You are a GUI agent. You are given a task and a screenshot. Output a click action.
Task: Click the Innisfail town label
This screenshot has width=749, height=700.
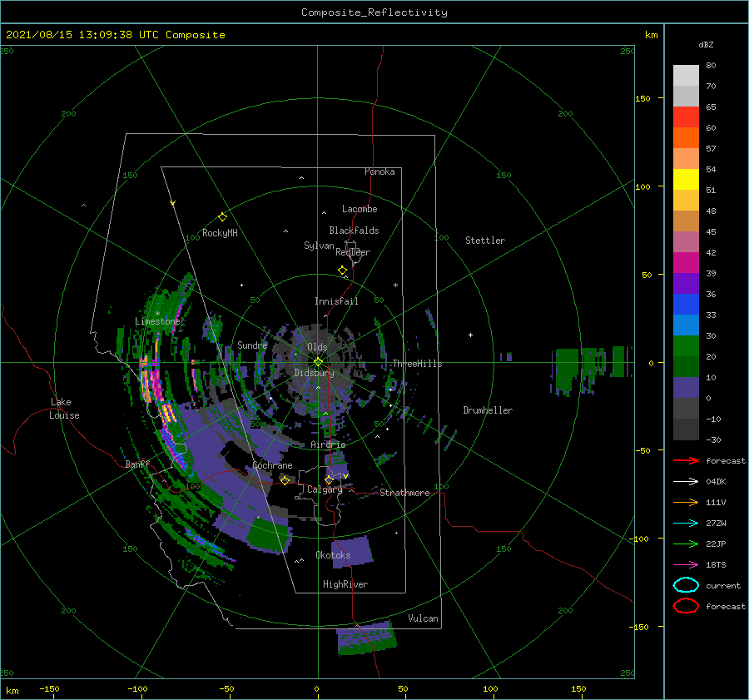tap(336, 301)
